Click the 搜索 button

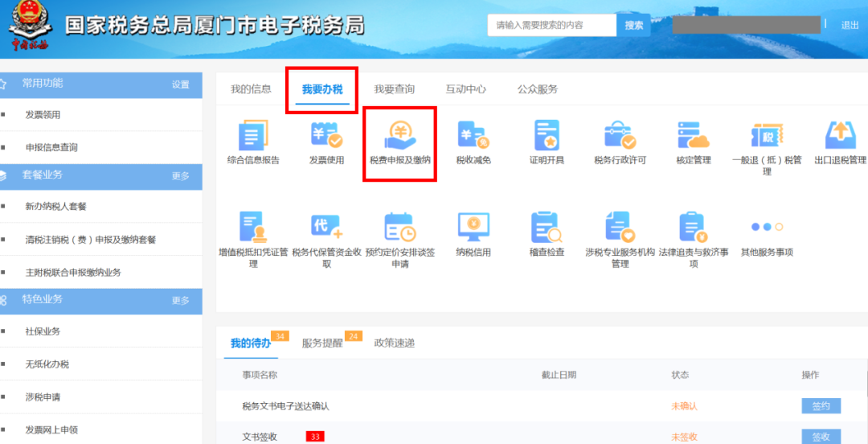click(x=634, y=25)
